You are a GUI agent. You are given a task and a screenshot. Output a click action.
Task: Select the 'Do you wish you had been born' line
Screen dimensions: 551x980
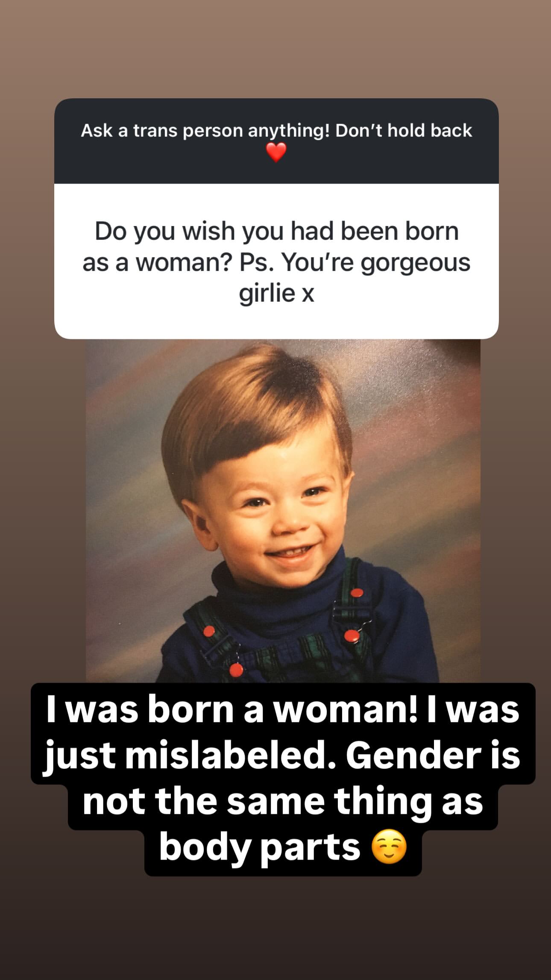pos(277,232)
